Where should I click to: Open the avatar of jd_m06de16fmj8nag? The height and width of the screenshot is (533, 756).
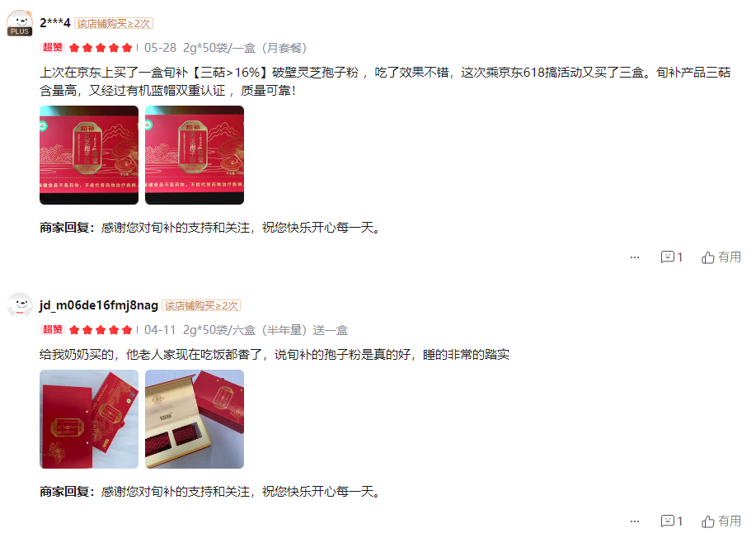pos(20,304)
